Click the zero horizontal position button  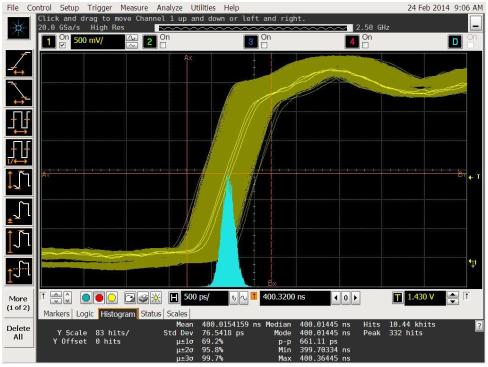coord(346,298)
